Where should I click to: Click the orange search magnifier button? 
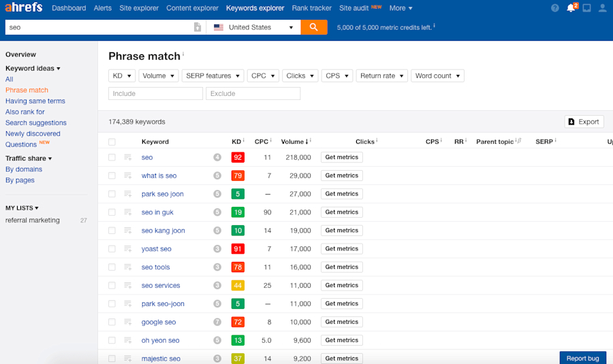tap(314, 27)
